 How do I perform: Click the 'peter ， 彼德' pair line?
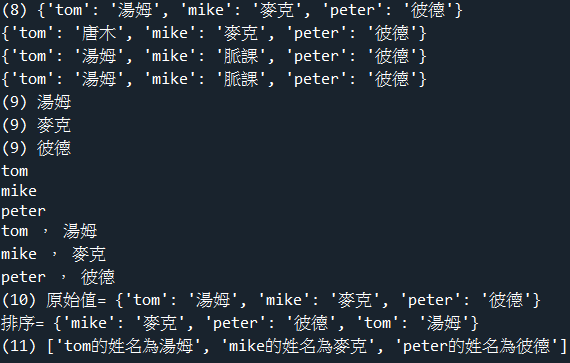58,277
